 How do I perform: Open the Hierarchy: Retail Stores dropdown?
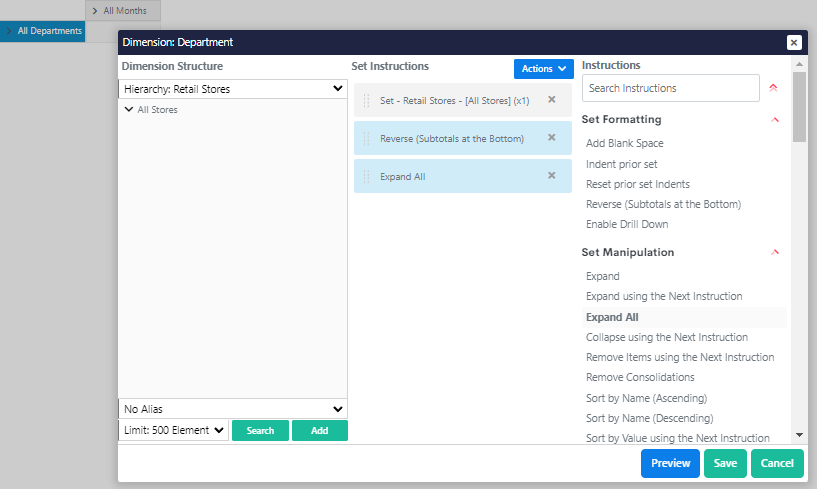coord(232,89)
